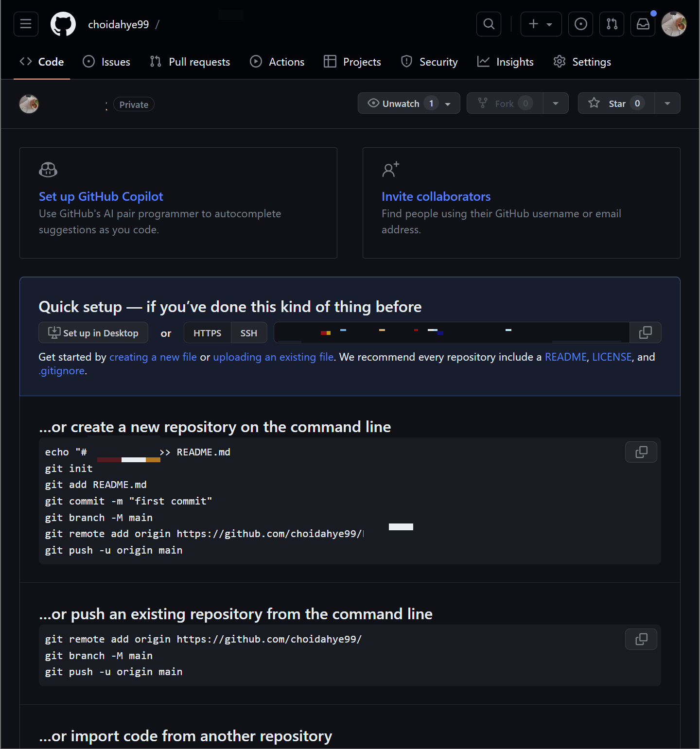Open Set up GitHub Copilot link
The height and width of the screenshot is (749, 700).
click(101, 196)
